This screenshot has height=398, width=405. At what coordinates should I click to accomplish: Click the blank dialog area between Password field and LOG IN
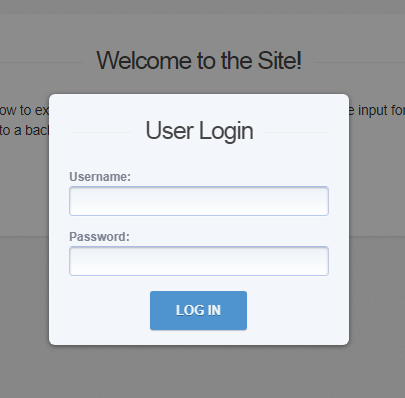(x=199, y=283)
